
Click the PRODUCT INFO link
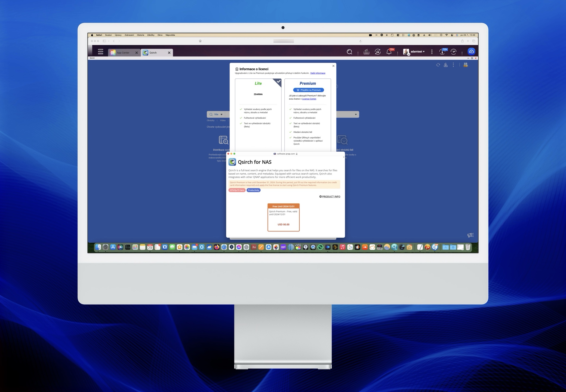click(x=331, y=197)
